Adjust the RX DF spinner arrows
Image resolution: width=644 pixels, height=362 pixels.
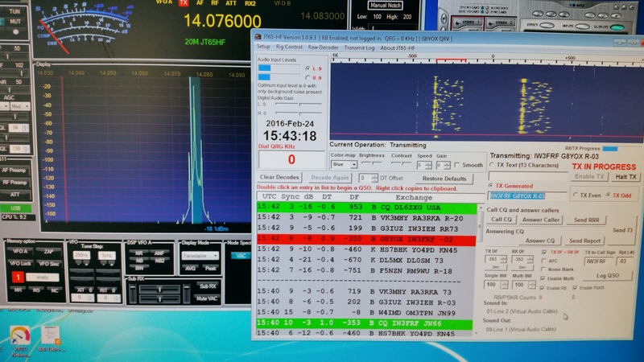click(x=530, y=259)
